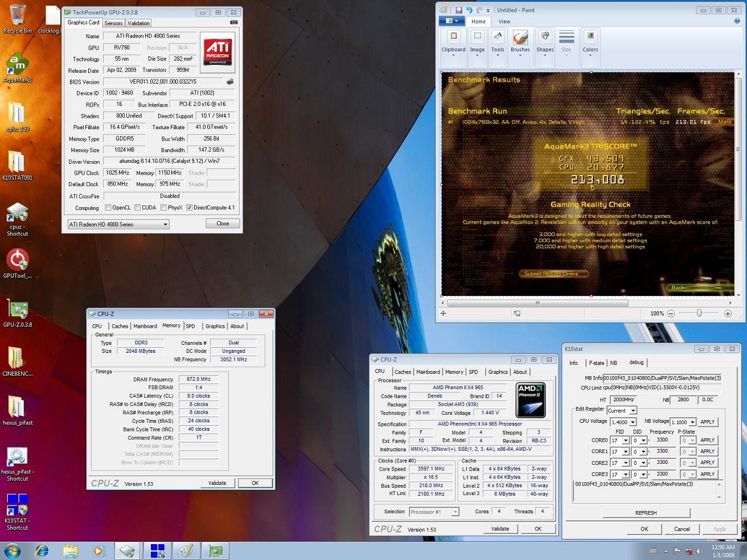Screen dimensions: 747x560
Task: Launch the hexus_pifast - Shortcut icon
Action: pyautogui.click(x=17, y=464)
